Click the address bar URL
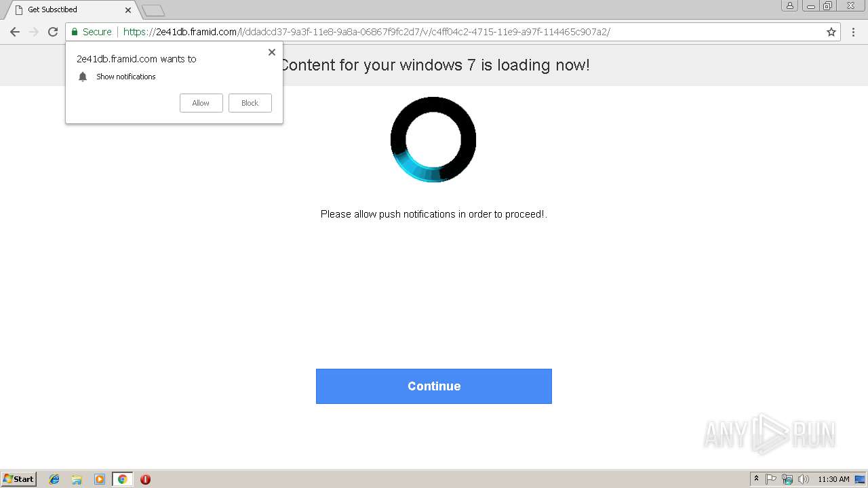868x488 pixels. (366, 32)
